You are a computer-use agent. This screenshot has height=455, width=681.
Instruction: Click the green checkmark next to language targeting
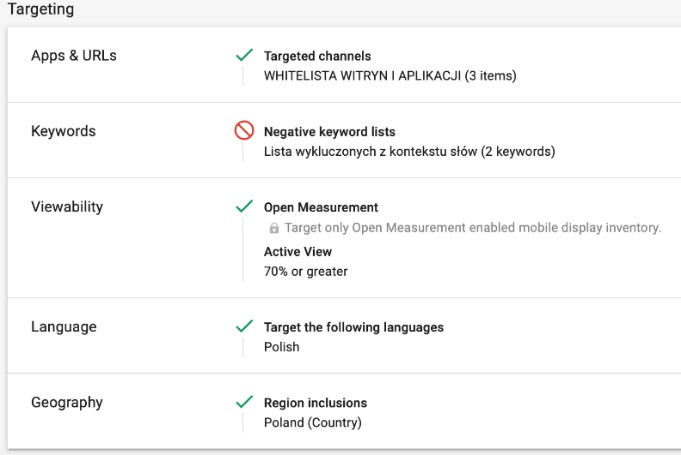pyautogui.click(x=244, y=326)
